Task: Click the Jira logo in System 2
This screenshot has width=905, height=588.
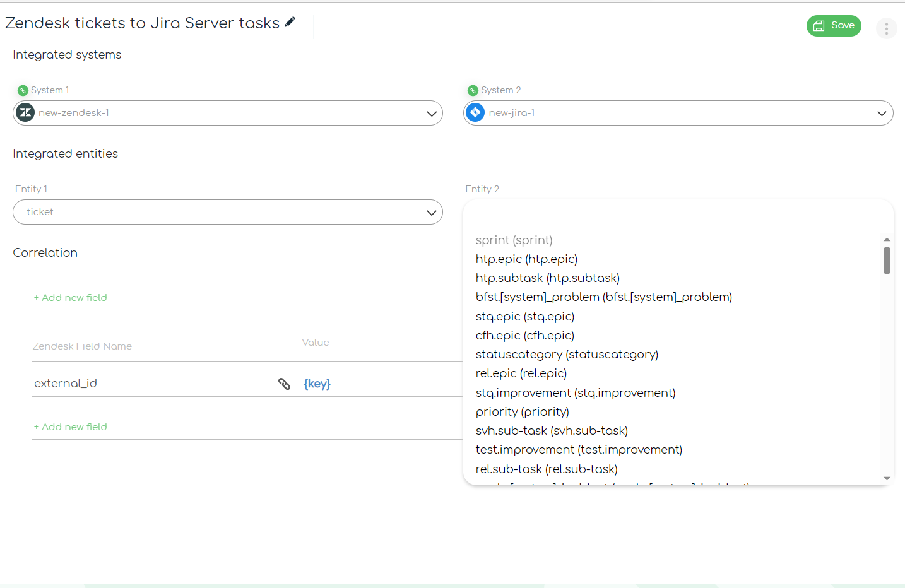Action: coord(475,113)
